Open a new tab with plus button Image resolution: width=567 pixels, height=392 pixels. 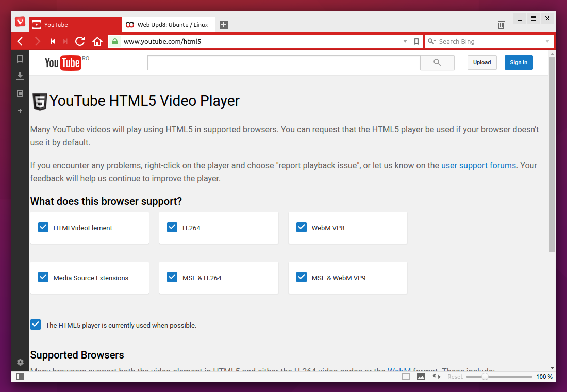click(224, 25)
